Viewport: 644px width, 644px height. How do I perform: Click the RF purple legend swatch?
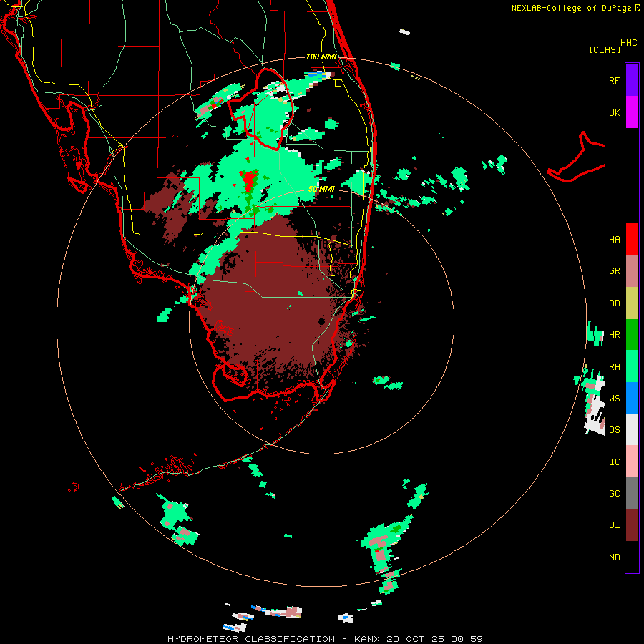pos(632,80)
